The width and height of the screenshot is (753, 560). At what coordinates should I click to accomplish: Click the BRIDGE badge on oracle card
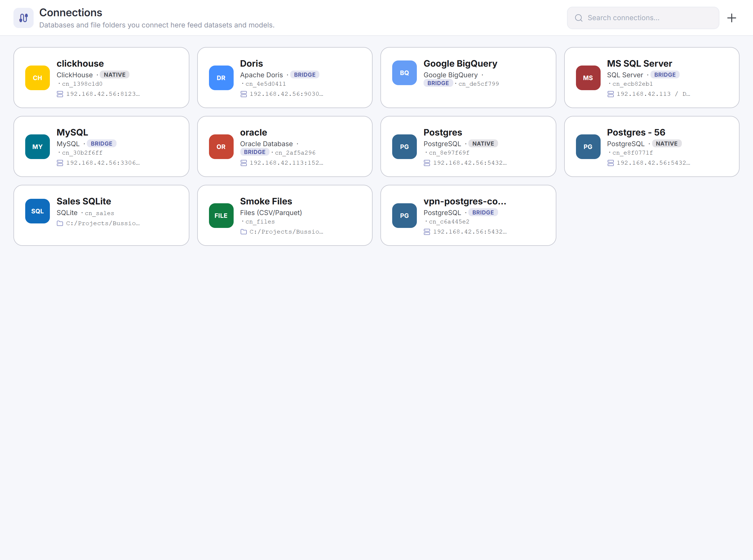pyautogui.click(x=255, y=152)
